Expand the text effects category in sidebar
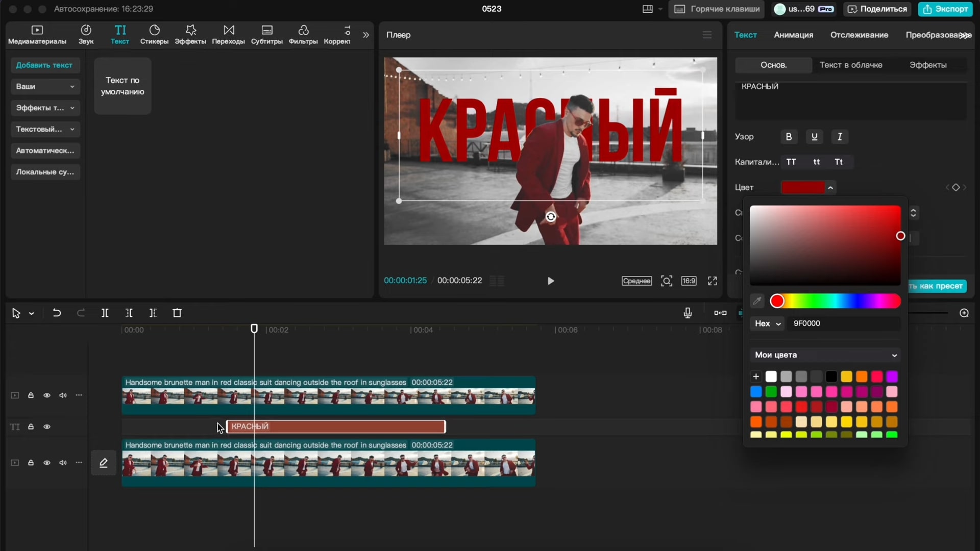980x551 pixels. pos(45,108)
